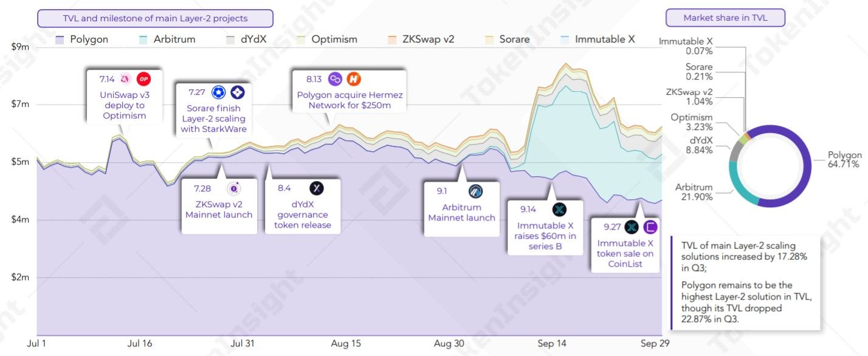Click the orange Hermez H icon
This screenshot has height=356, width=868.
[354, 79]
